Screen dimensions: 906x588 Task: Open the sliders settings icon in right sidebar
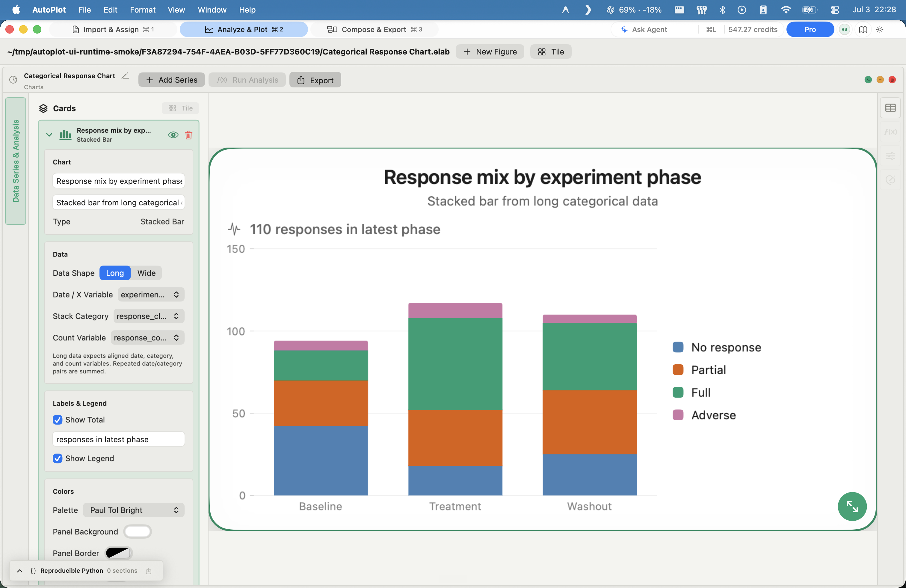(x=890, y=156)
